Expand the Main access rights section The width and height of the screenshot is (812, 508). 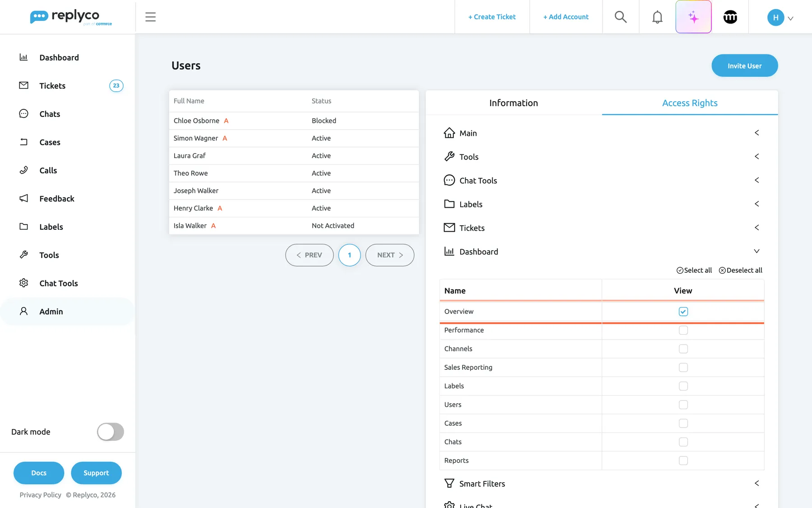pos(602,133)
